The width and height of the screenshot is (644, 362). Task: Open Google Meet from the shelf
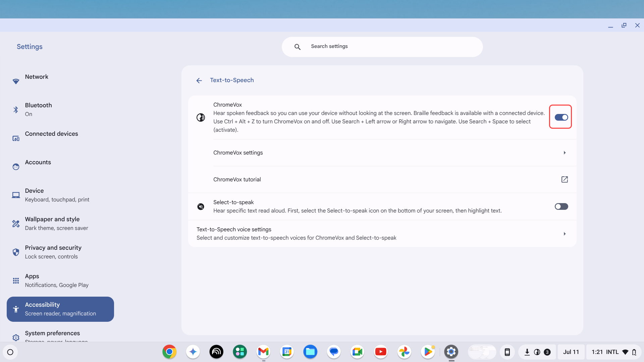tap(357, 352)
